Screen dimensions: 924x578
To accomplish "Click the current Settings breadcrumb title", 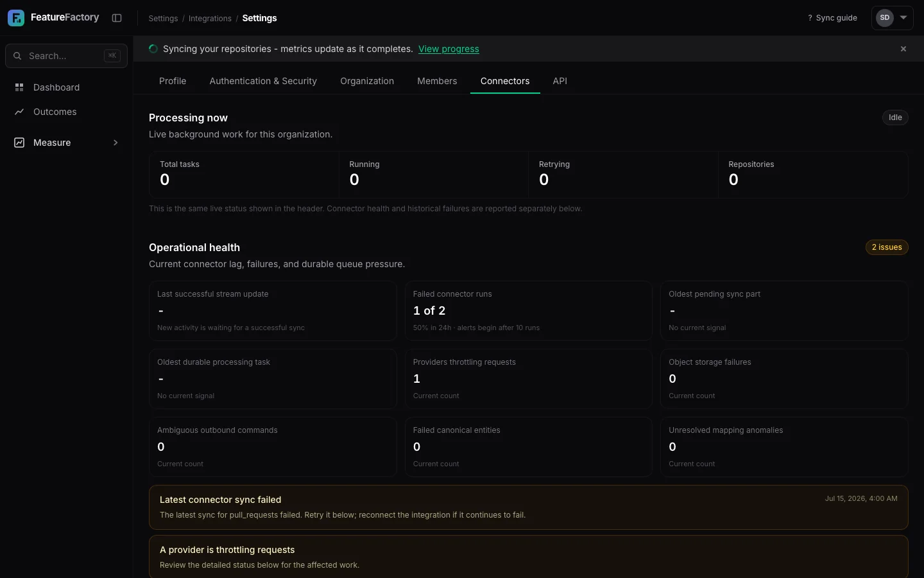I will (x=259, y=18).
